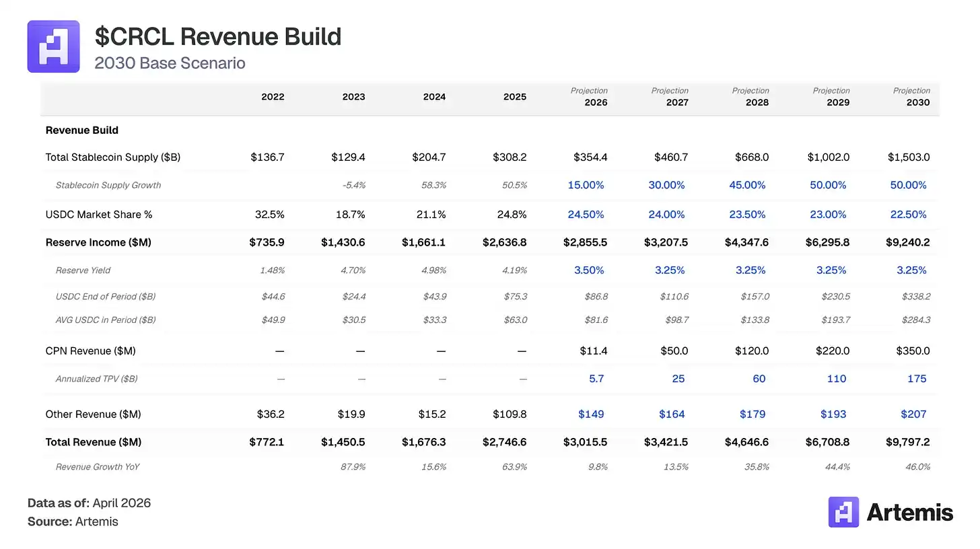
Task: Select the 2030 Total Revenue value $9,797.2
Action: (908, 442)
